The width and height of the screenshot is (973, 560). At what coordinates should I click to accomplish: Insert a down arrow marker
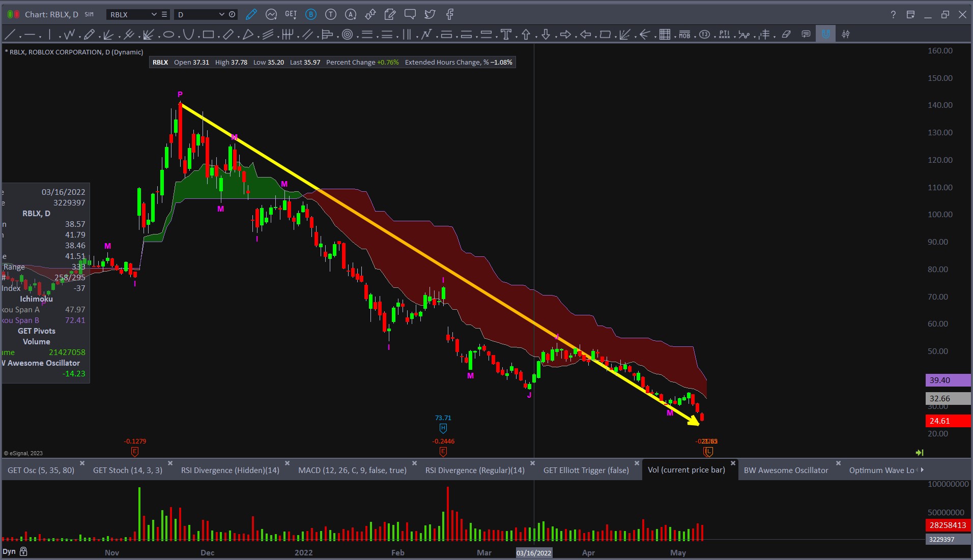click(546, 35)
